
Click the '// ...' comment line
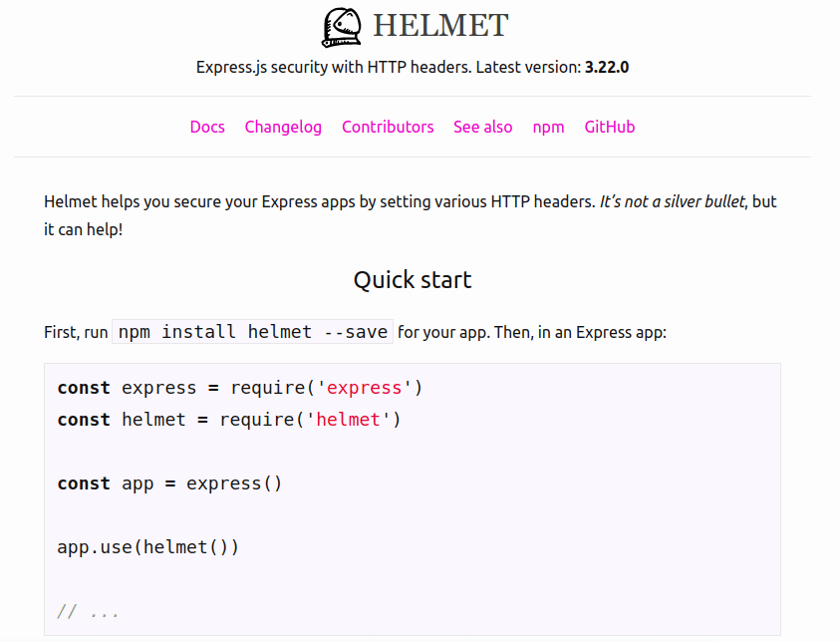[89, 611]
